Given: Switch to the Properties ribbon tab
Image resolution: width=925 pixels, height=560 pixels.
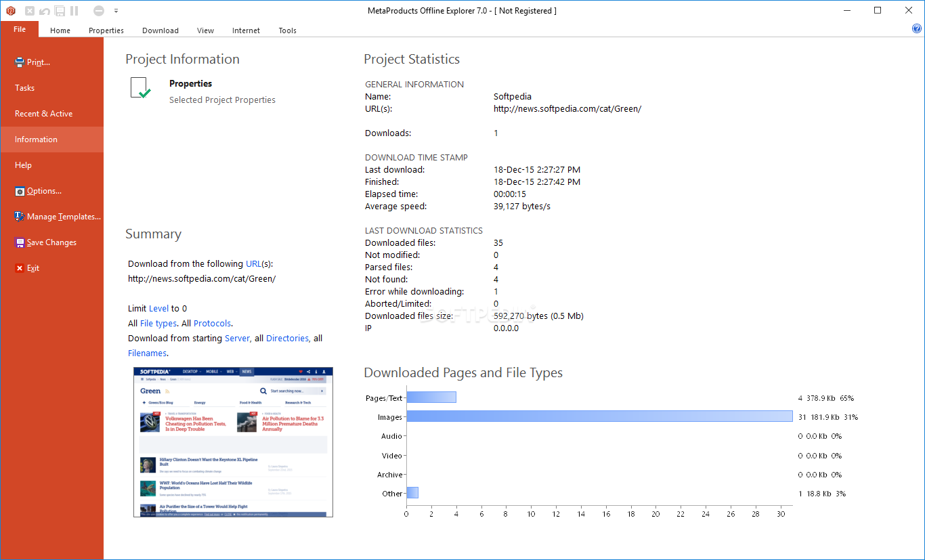Looking at the screenshot, I should [x=106, y=30].
